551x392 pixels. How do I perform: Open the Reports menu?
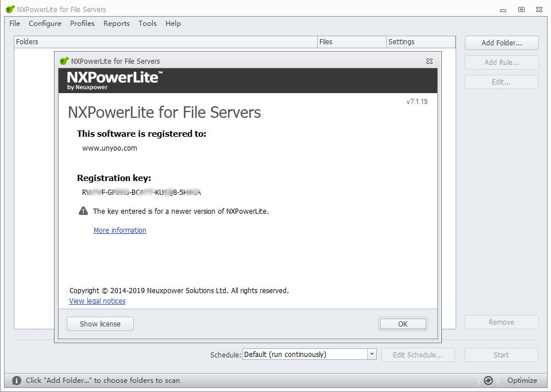(116, 23)
